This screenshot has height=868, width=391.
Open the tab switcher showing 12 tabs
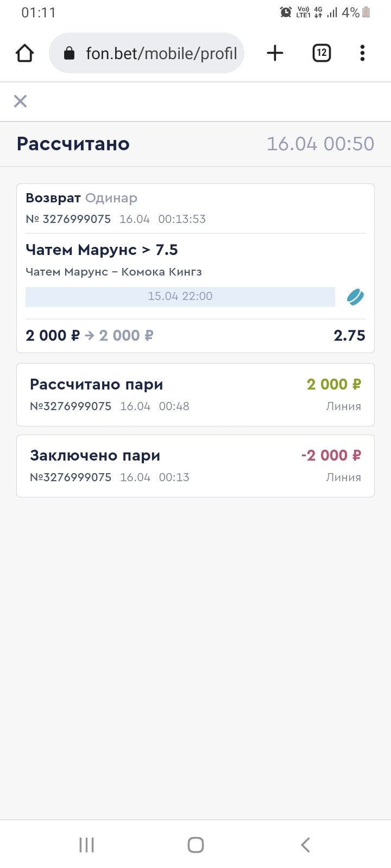[321, 53]
